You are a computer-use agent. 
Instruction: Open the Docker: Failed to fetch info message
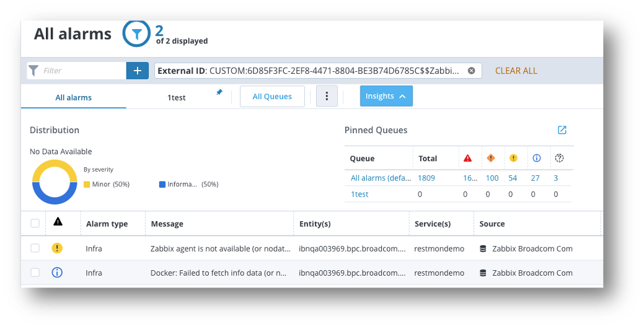(219, 273)
